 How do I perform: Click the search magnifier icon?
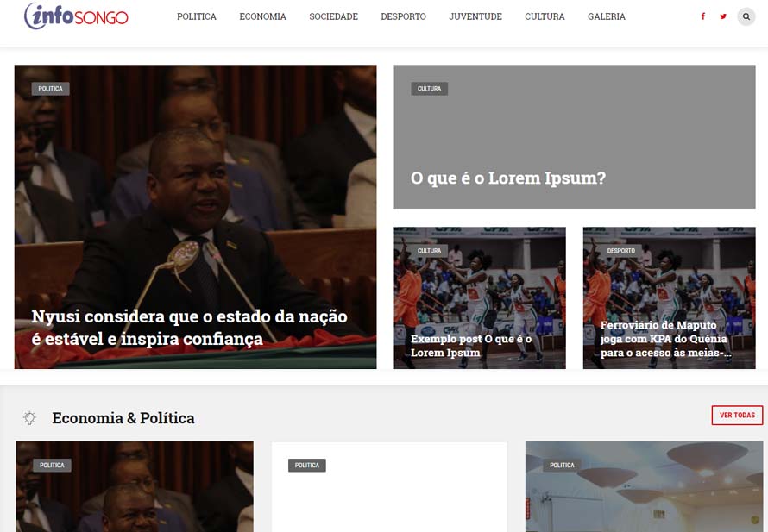point(746,16)
